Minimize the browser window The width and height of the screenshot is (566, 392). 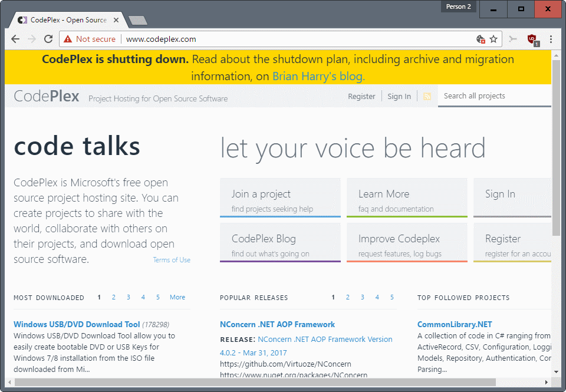(x=493, y=9)
